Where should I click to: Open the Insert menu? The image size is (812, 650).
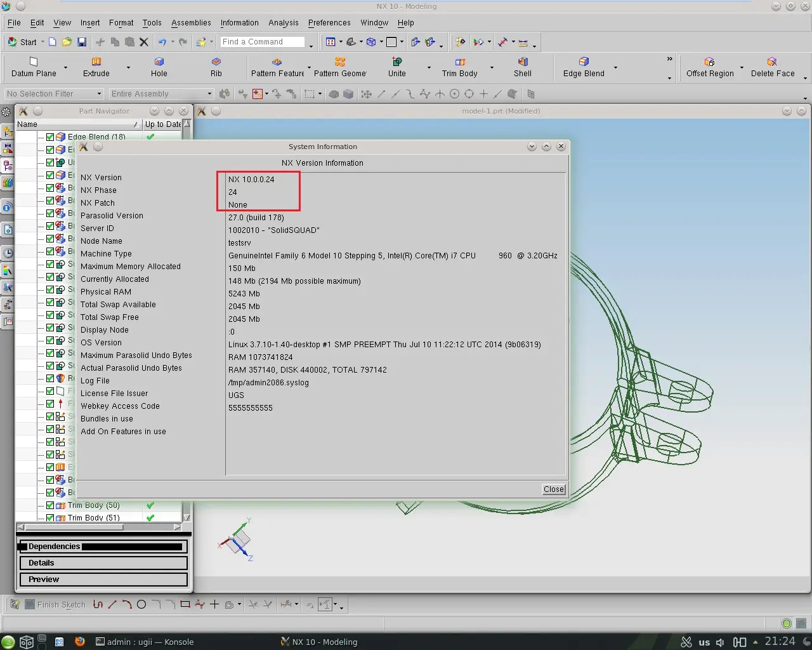click(x=90, y=23)
